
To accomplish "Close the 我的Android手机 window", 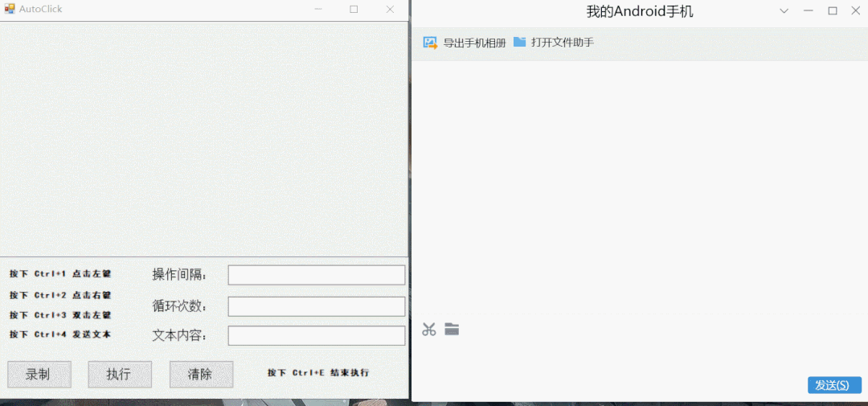I will pyautogui.click(x=856, y=11).
